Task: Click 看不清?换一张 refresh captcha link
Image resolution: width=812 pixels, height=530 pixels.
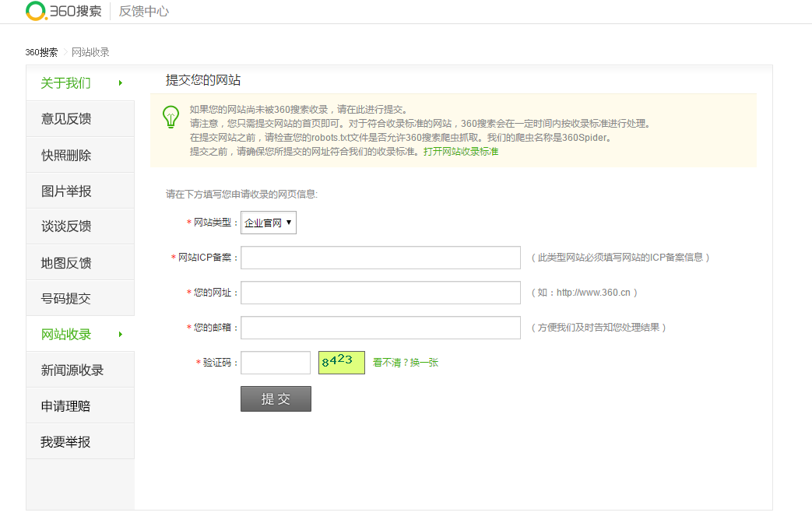Action: click(x=406, y=363)
